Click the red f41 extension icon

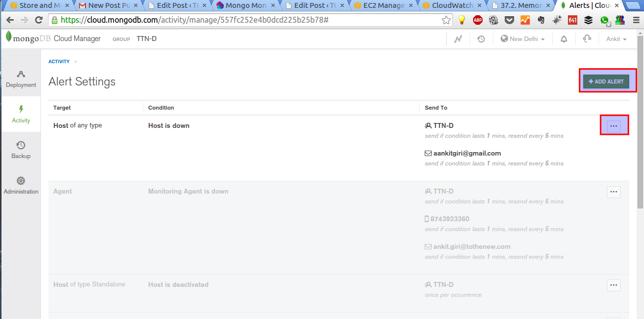tap(573, 20)
